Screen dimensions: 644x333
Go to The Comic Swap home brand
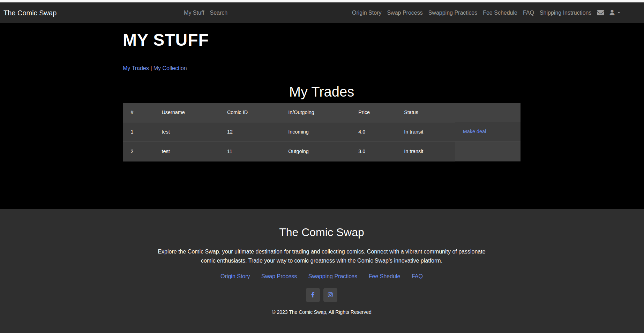(x=30, y=13)
